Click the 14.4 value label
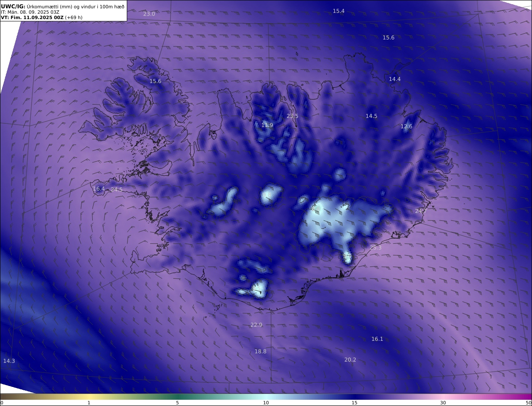 tap(395, 79)
